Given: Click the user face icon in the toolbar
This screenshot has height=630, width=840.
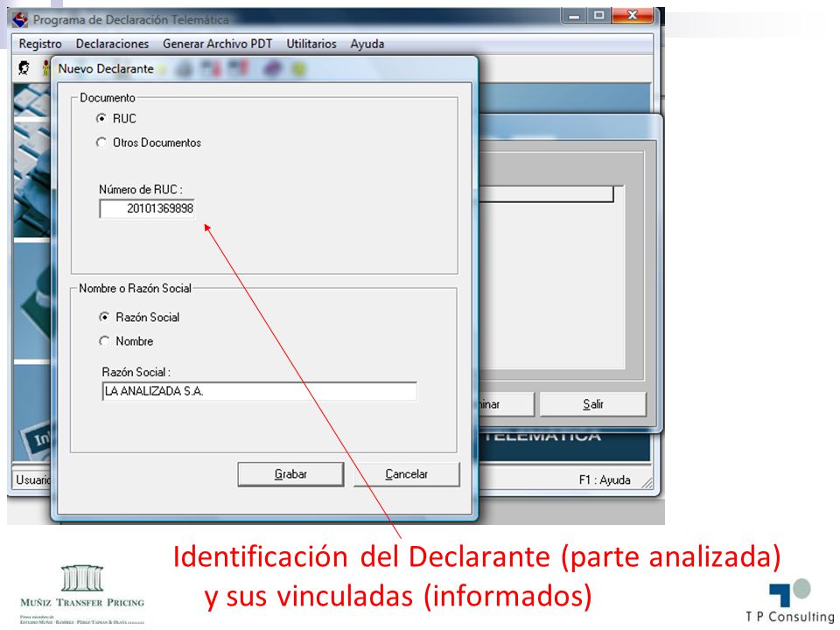Looking at the screenshot, I should [24, 68].
